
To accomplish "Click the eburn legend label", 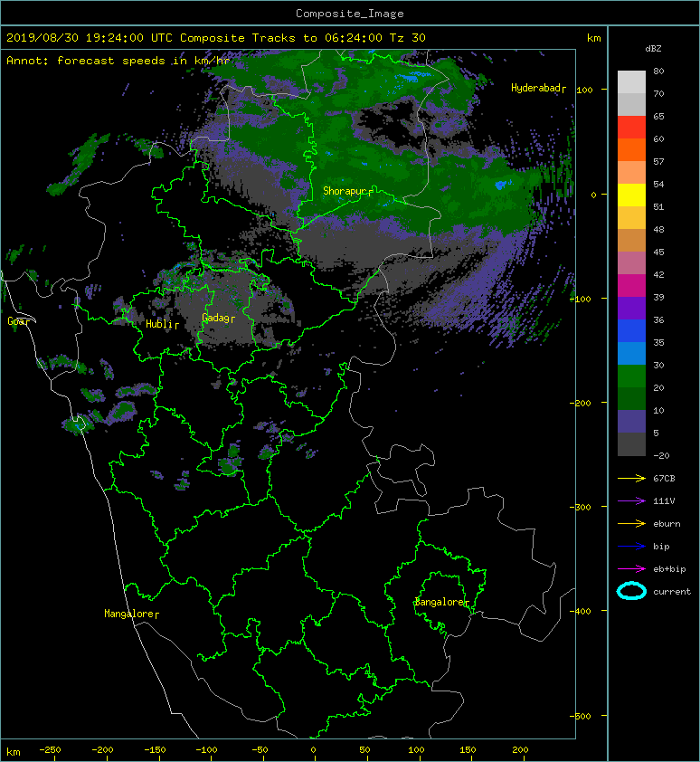I will coord(667,524).
